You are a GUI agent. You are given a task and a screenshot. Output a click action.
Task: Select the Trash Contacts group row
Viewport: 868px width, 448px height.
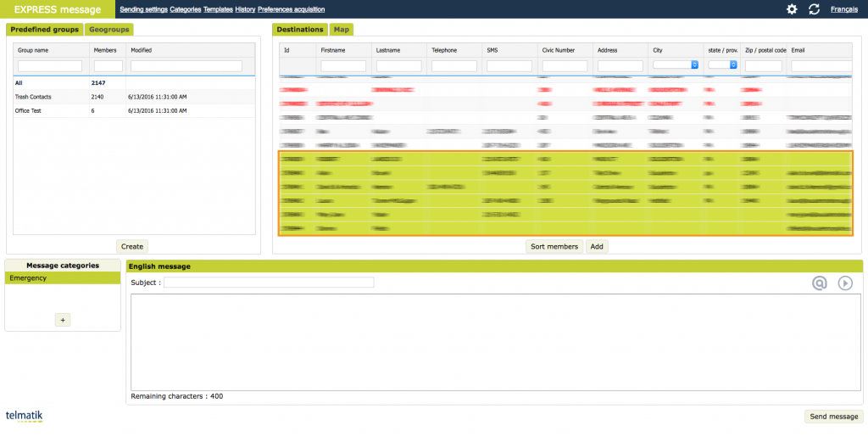pyautogui.click(x=134, y=97)
